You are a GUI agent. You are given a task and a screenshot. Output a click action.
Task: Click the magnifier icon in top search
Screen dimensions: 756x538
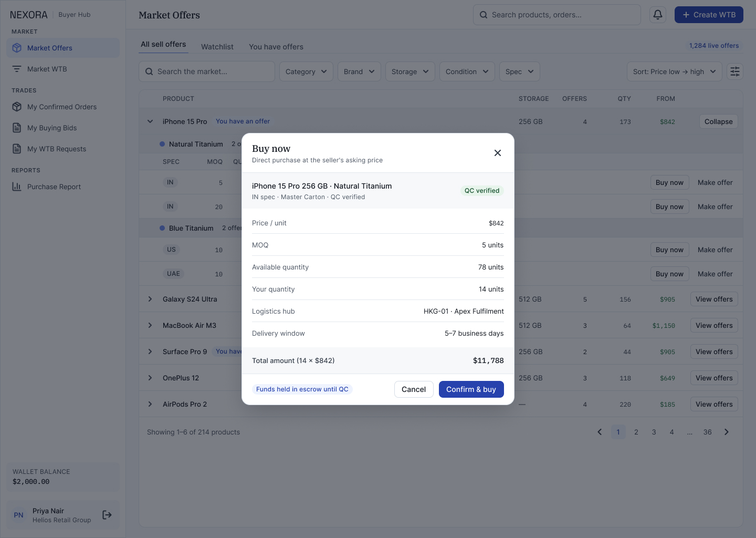coord(484,15)
